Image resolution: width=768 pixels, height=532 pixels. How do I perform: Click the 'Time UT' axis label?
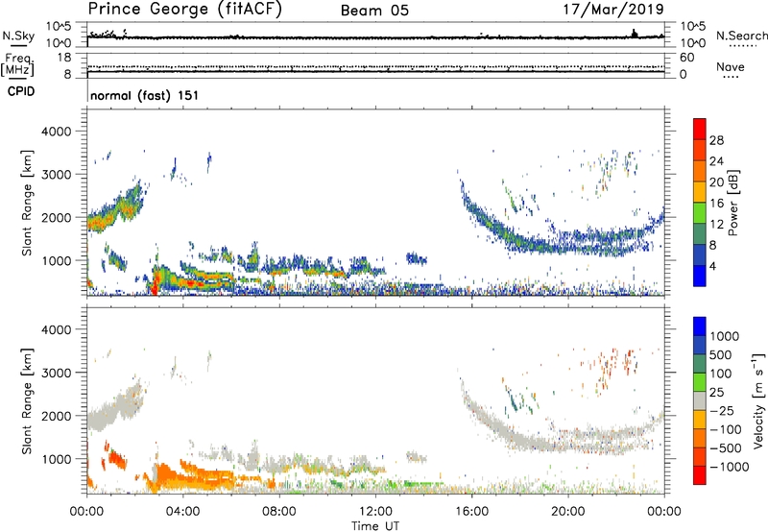(375, 526)
